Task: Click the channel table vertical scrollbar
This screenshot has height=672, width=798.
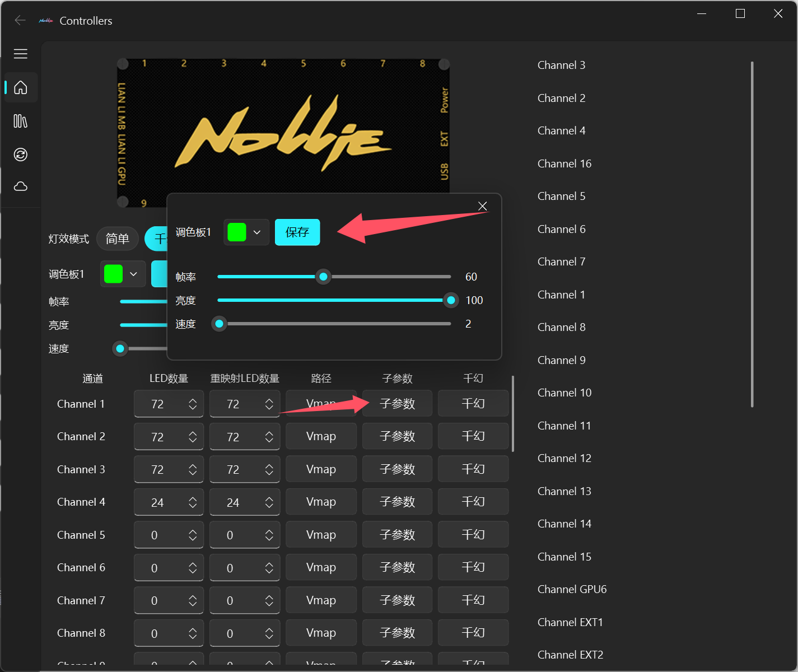Action: [513, 413]
